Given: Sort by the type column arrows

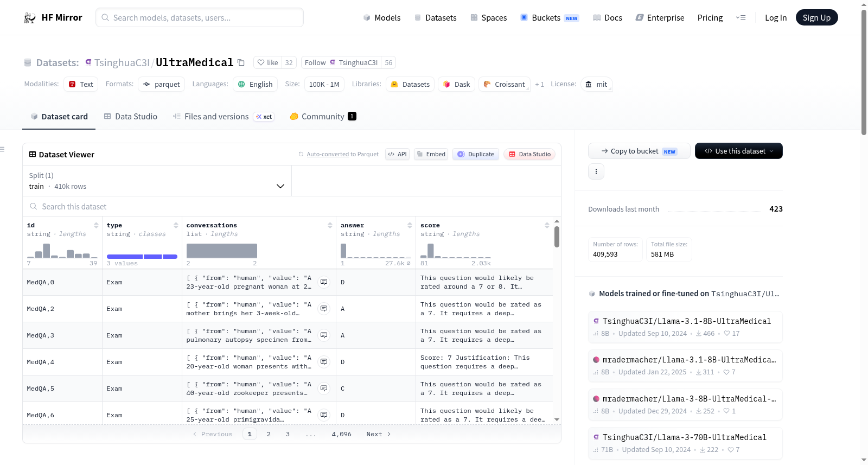Looking at the screenshot, I should click(176, 225).
